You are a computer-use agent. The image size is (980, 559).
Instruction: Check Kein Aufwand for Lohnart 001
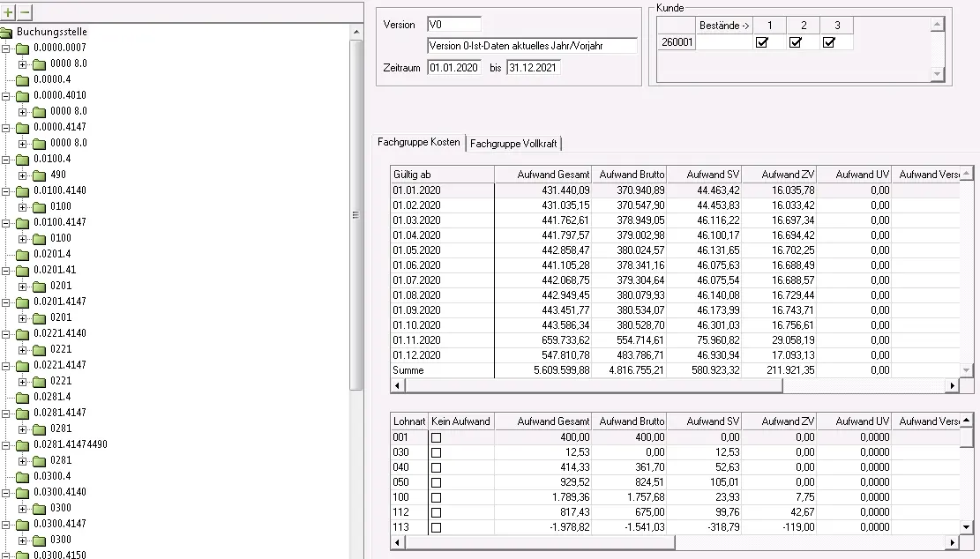(x=436, y=437)
